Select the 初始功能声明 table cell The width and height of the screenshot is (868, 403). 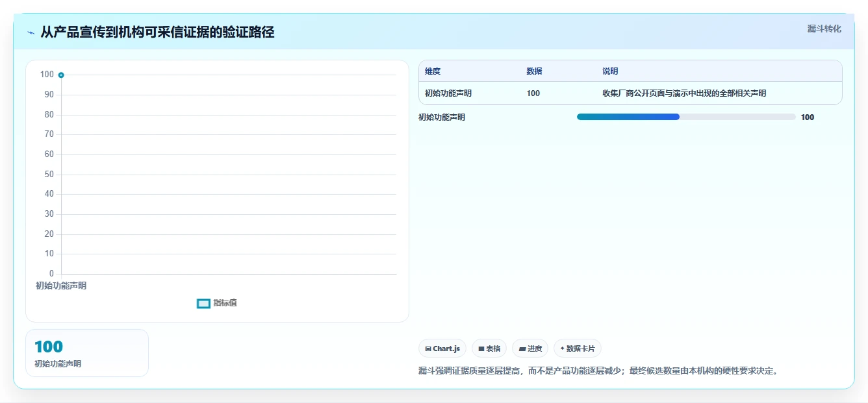pyautogui.click(x=448, y=93)
